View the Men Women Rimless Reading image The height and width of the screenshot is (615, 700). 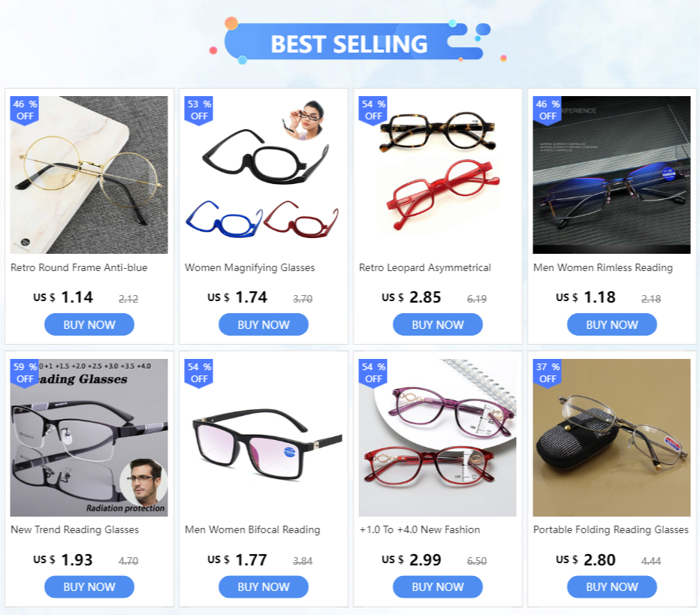[x=611, y=174]
